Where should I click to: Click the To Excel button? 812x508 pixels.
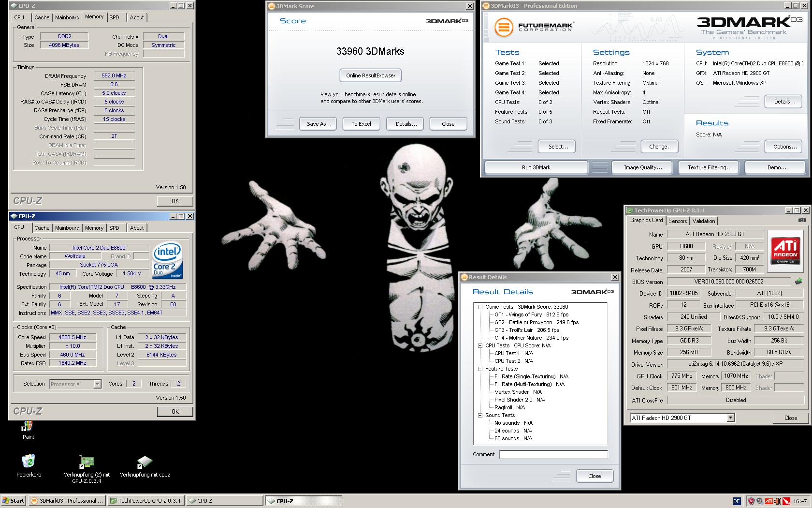tap(361, 124)
